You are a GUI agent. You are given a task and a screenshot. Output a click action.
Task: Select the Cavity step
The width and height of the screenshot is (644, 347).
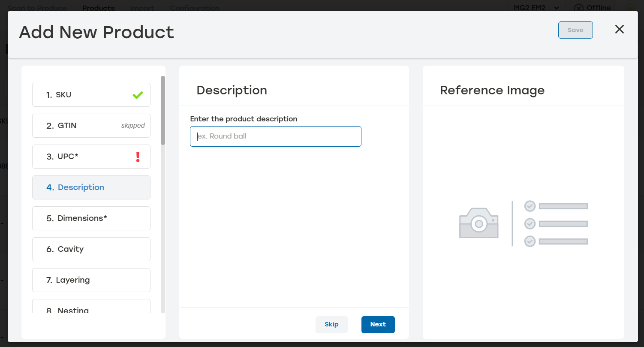[91, 249]
